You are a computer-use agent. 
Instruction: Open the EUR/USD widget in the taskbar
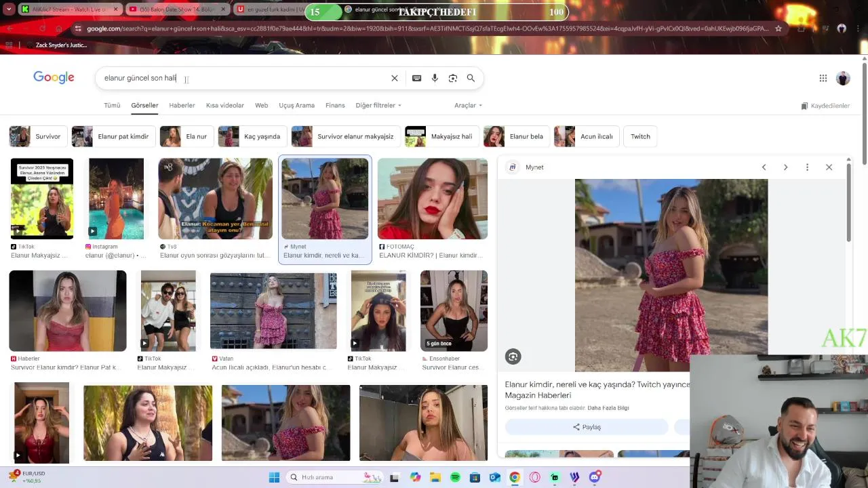26,477
